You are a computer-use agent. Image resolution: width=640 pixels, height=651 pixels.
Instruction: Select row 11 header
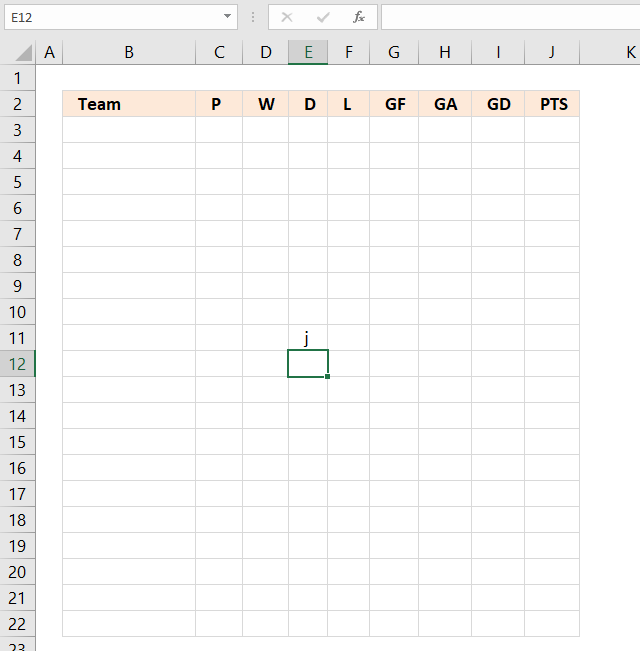pos(17,338)
